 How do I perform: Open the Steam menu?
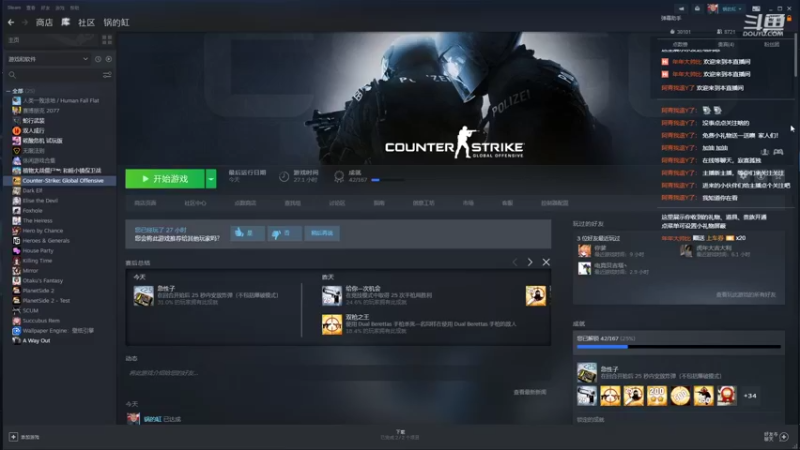(x=14, y=8)
